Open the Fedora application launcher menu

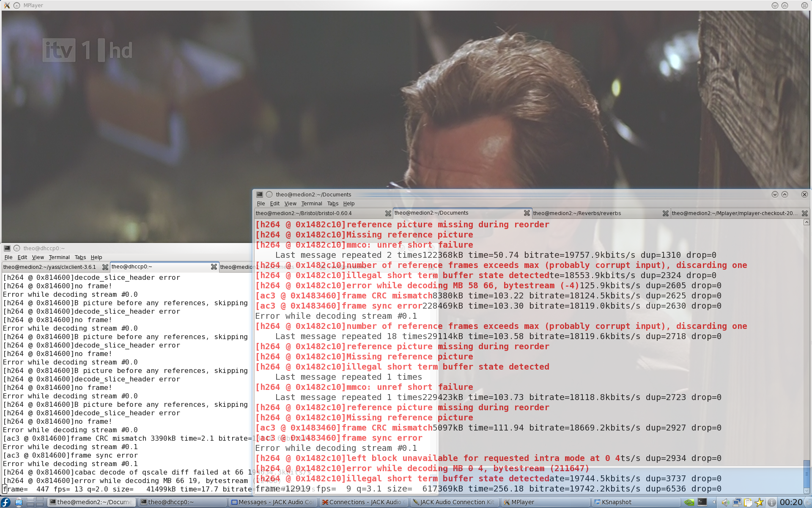pyautogui.click(x=5, y=502)
